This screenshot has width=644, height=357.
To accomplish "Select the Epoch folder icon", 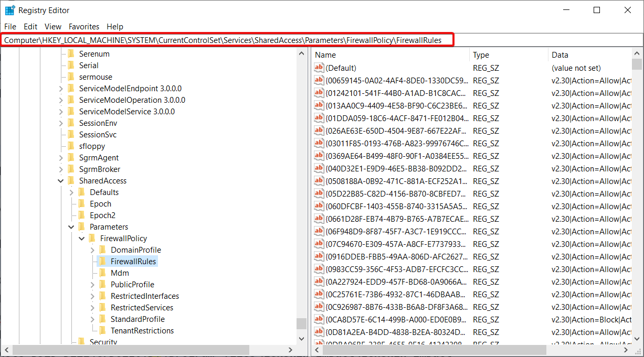I will pyautogui.click(x=81, y=204).
